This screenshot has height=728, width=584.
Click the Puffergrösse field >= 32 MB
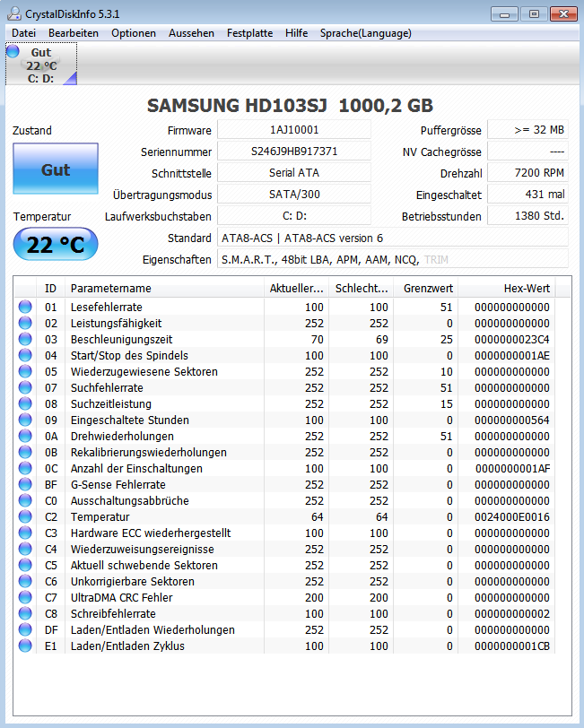tap(527, 129)
